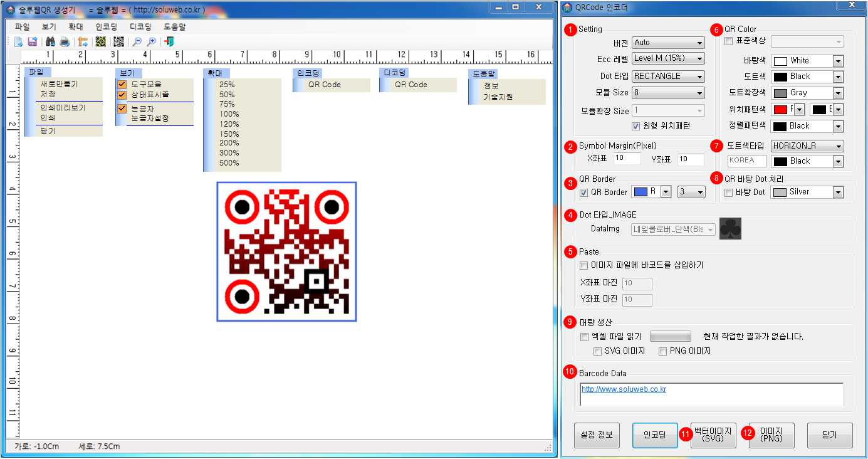868x459 pixels.
Task: Check the PNG 이미지 checkbox
Action: (x=663, y=351)
